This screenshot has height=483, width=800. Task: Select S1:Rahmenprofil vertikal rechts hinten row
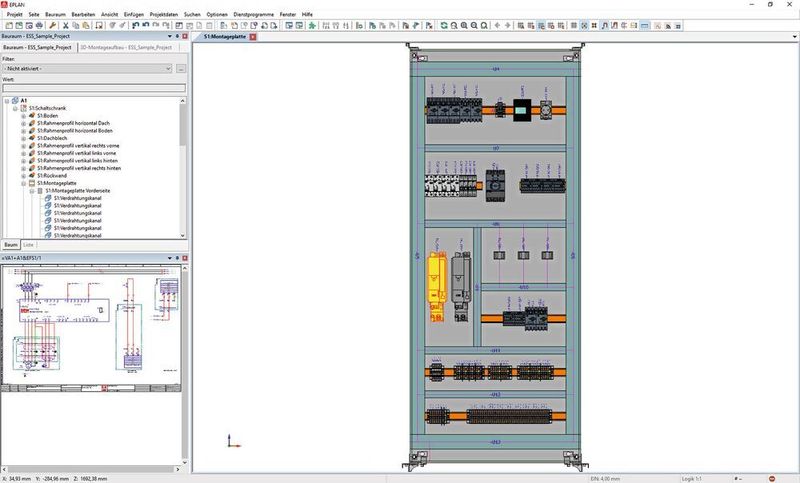pos(79,168)
